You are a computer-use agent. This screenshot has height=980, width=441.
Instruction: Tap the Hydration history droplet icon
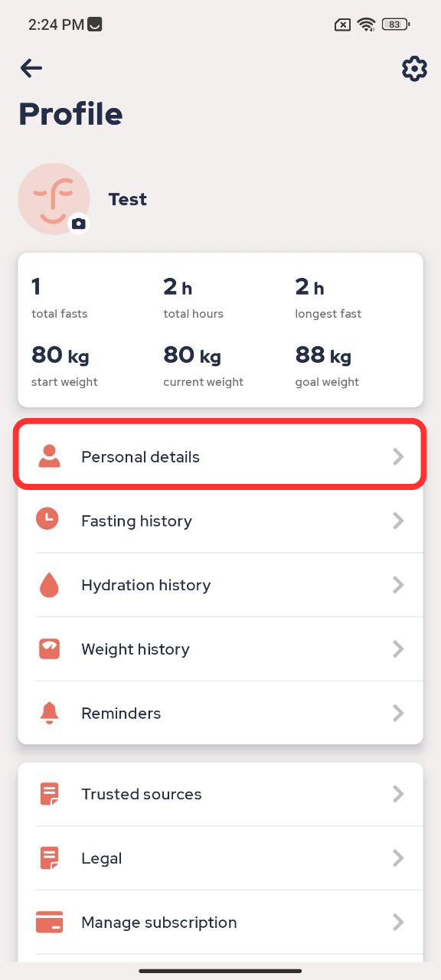(x=48, y=585)
